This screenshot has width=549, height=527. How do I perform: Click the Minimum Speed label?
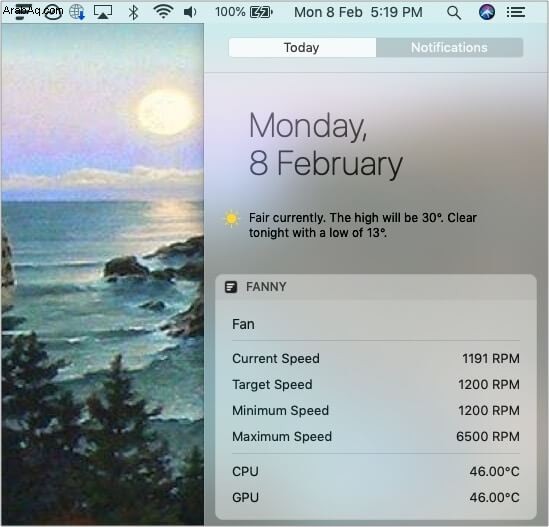(280, 410)
